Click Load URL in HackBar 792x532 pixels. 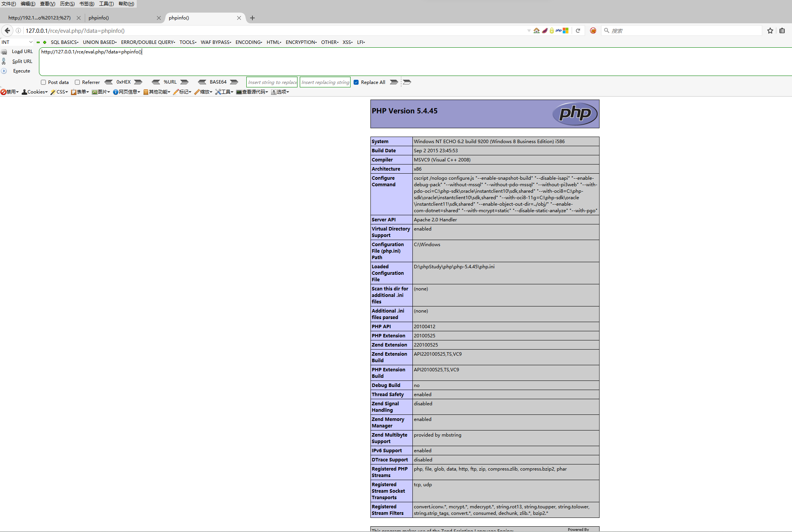[x=22, y=52]
